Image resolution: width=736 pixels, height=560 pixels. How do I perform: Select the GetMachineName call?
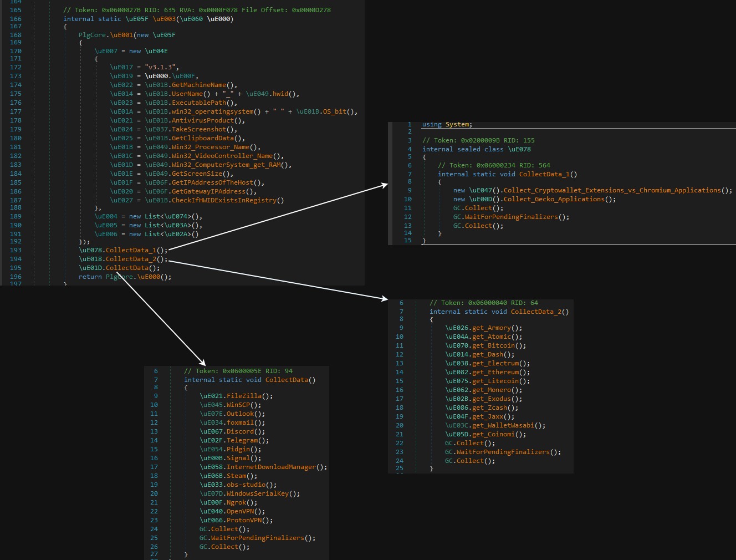tap(199, 85)
